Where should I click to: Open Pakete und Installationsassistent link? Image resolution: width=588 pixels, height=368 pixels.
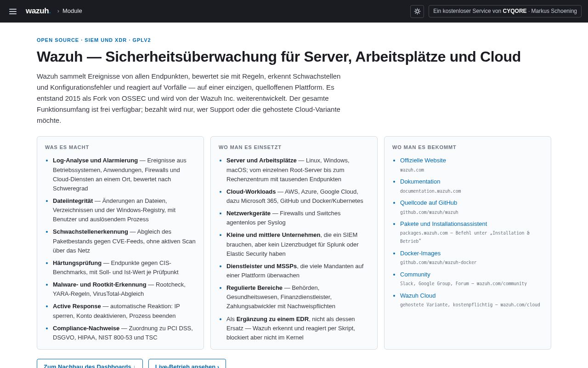443,224
